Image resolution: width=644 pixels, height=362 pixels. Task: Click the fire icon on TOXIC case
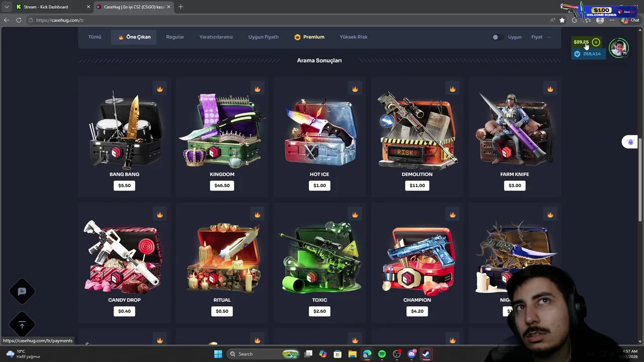pos(355,215)
